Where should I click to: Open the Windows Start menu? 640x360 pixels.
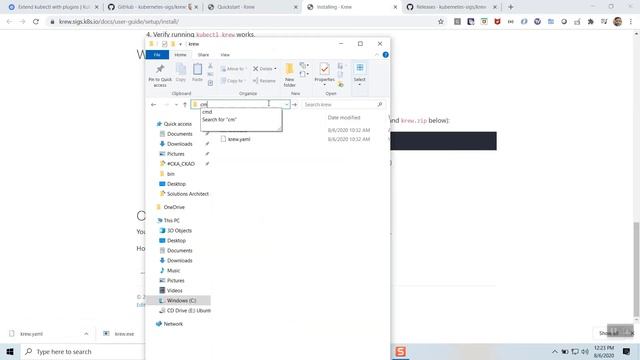10,351
